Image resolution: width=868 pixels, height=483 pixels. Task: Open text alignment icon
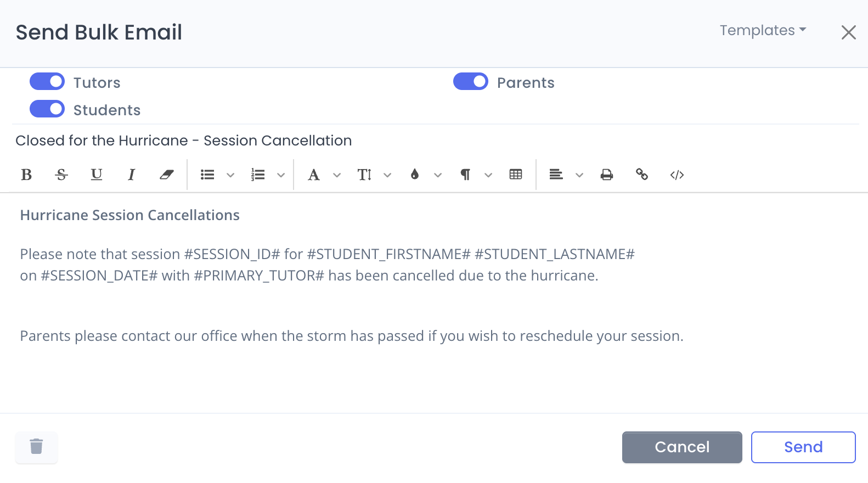(x=556, y=175)
